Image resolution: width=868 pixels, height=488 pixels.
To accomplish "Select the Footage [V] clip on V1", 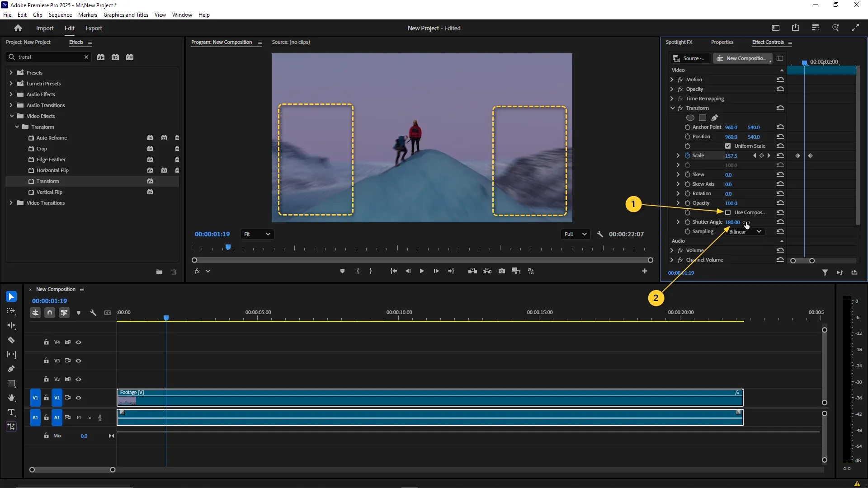I will (430, 398).
